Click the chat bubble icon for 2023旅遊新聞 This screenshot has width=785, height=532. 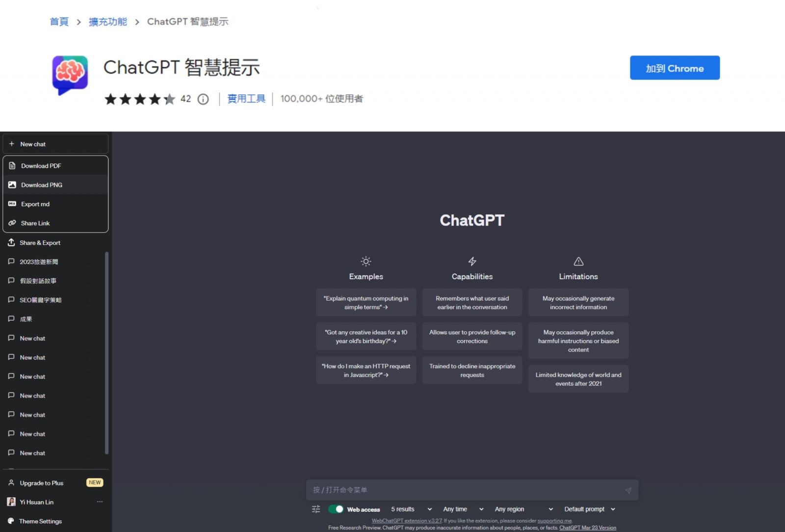click(x=11, y=262)
